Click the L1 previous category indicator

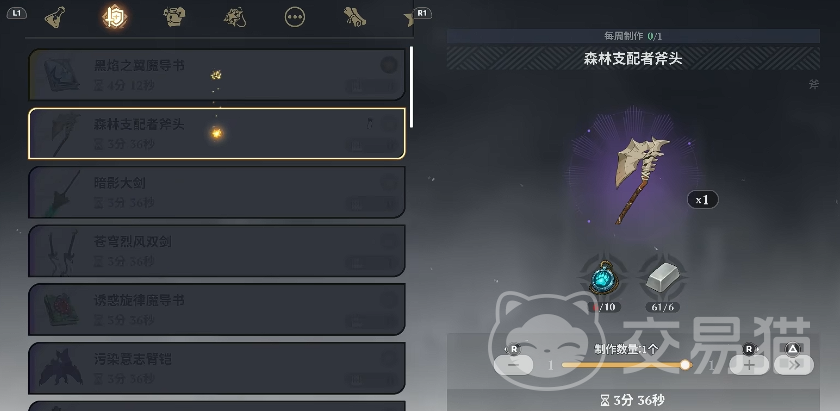(x=17, y=13)
